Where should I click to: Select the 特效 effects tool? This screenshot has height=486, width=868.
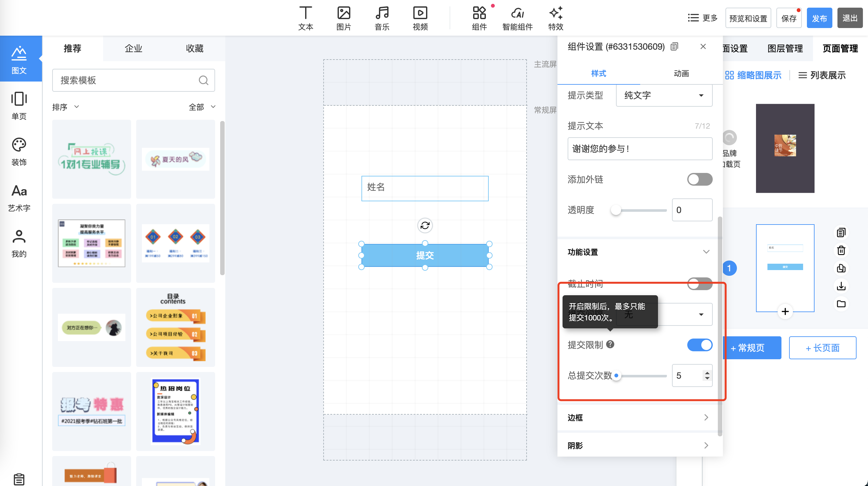[555, 18]
